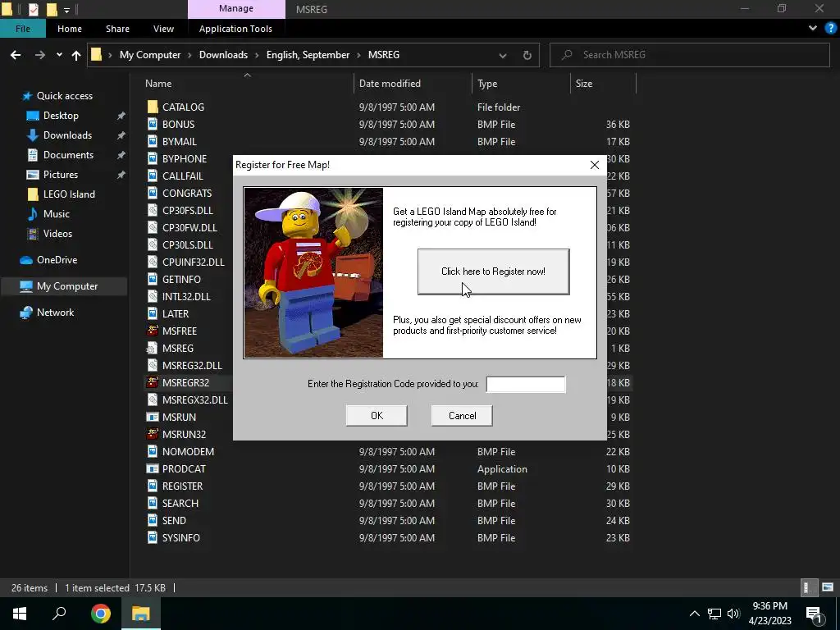Confirm with the OK button
Image resolution: width=840 pixels, height=630 pixels.
coord(377,416)
